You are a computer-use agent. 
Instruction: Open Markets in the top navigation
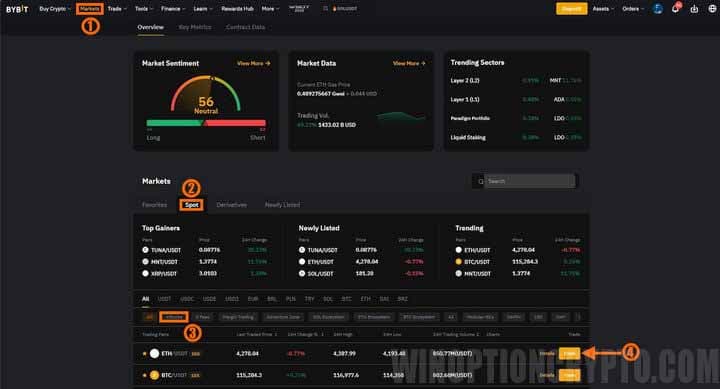pos(90,9)
